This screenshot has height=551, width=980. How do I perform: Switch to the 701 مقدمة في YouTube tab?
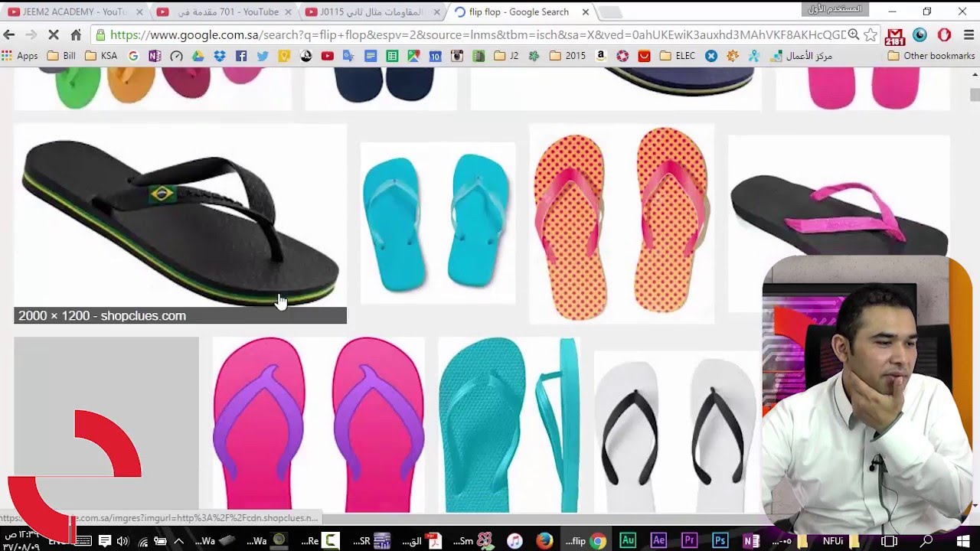tap(222, 11)
